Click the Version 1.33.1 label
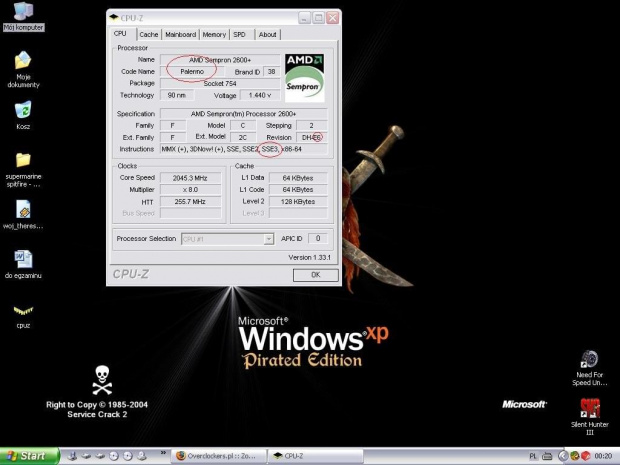620x465 pixels. tap(310, 257)
